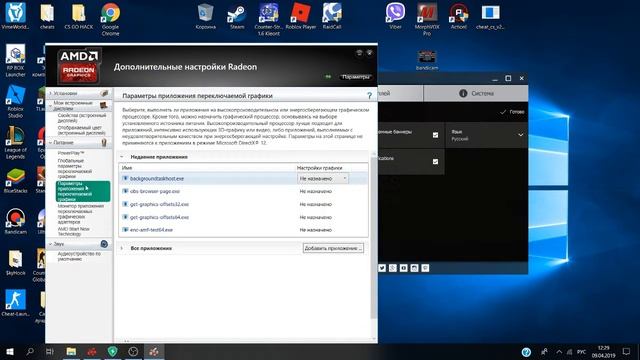Select Глобальные параметры переключаемой графики

coord(75,169)
